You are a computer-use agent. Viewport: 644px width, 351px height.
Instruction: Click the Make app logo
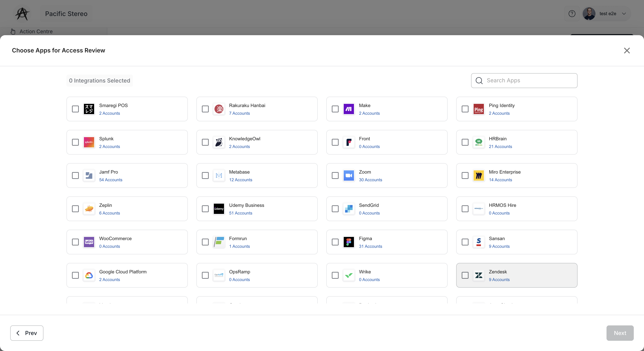(x=349, y=109)
